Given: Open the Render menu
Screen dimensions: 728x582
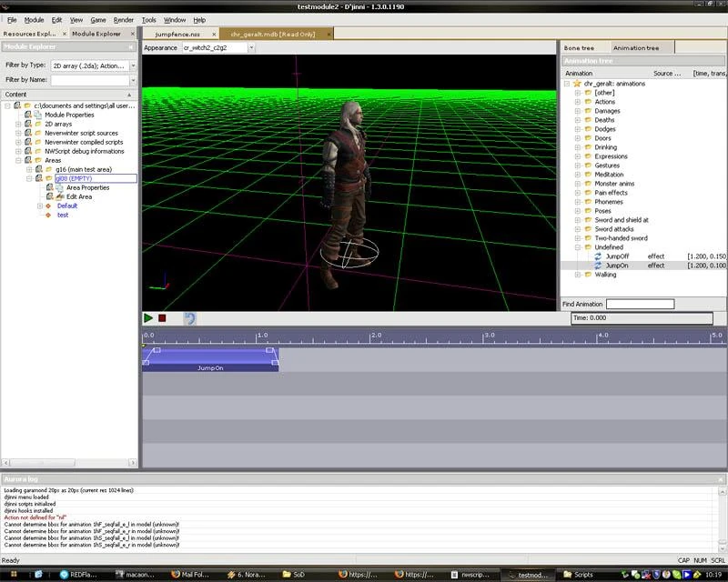Looking at the screenshot, I should (123, 19).
